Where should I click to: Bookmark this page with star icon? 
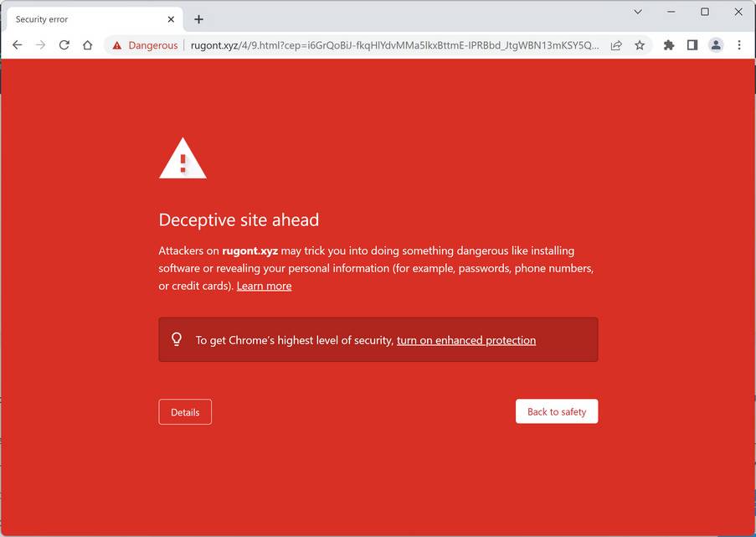click(x=640, y=45)
